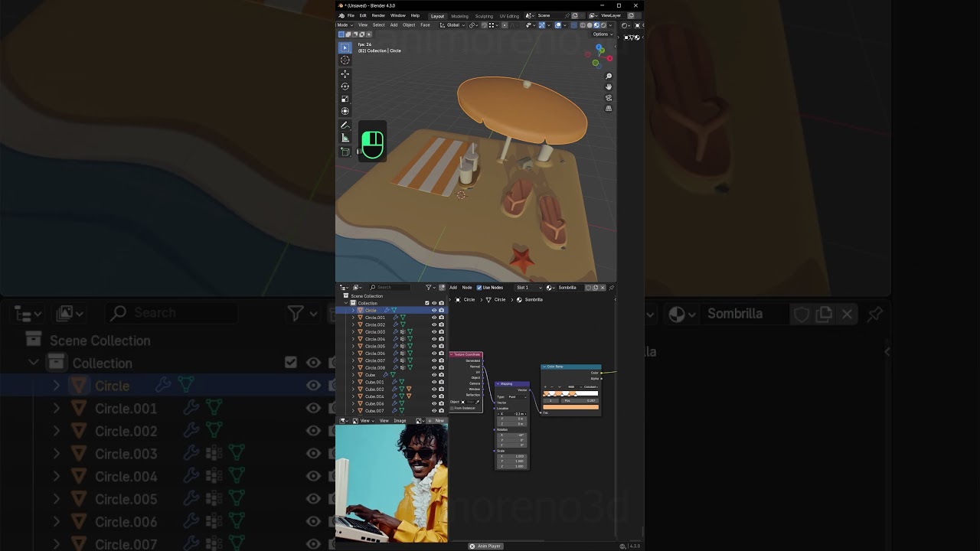Click the Anim Player button in status bar
This screenshot has height=551, width=980.
[x=485, y=546]
